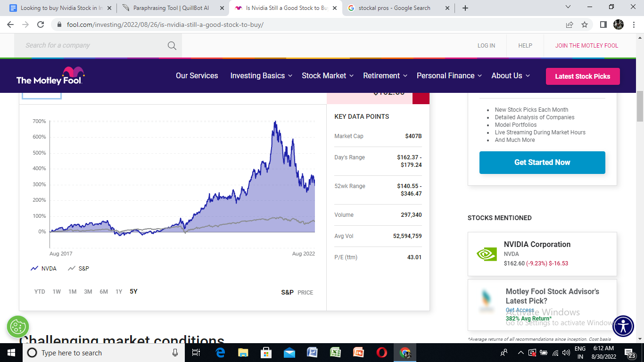Open Chrome side panel
The image size is (644, 362).
(603, 25)
